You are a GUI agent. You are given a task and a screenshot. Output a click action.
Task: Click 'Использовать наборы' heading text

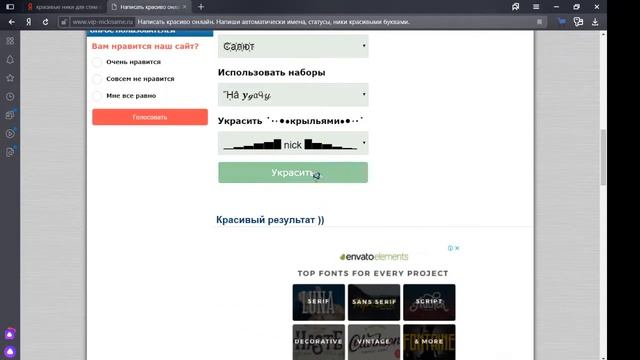pos(271,73)
